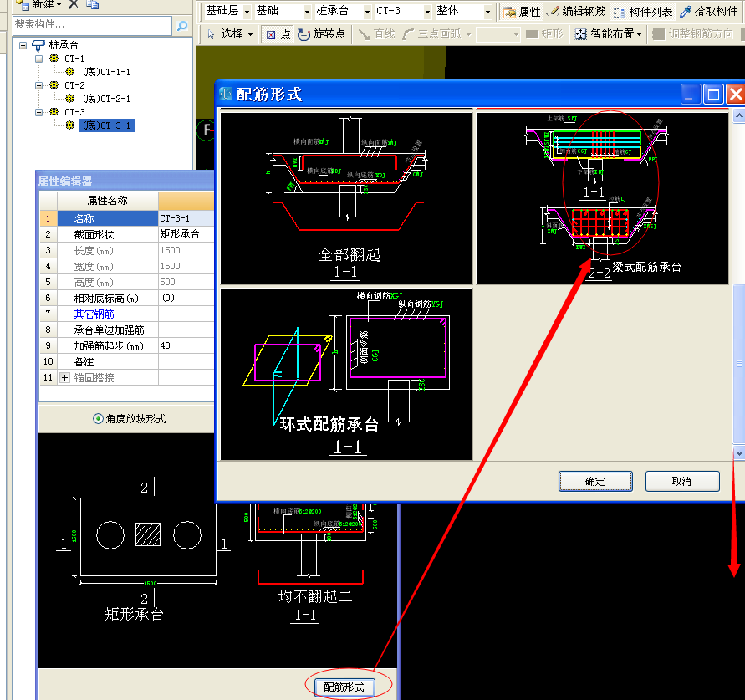Click the gear icon beside CT-1
The image size is (745, 700).
[54, 59]
